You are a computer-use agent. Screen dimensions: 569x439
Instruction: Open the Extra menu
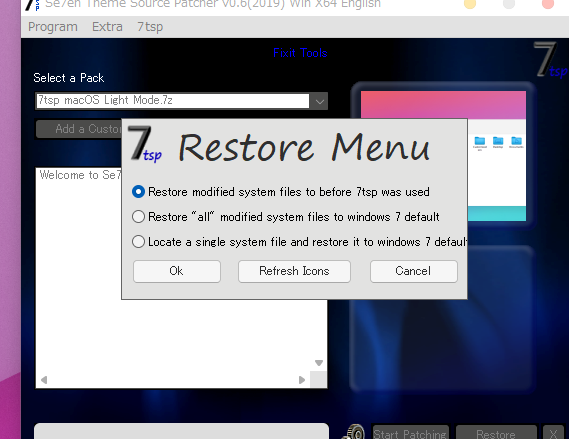107,27
